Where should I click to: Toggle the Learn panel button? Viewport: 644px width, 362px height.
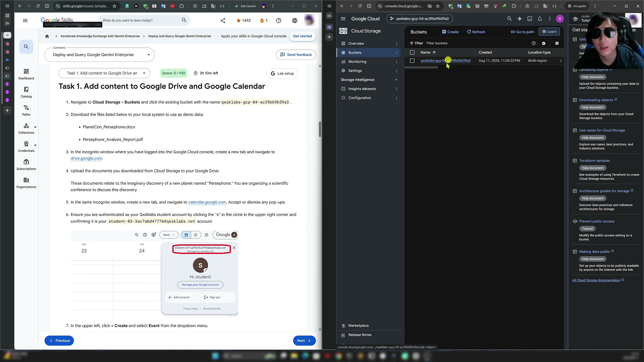click(549, 32)
